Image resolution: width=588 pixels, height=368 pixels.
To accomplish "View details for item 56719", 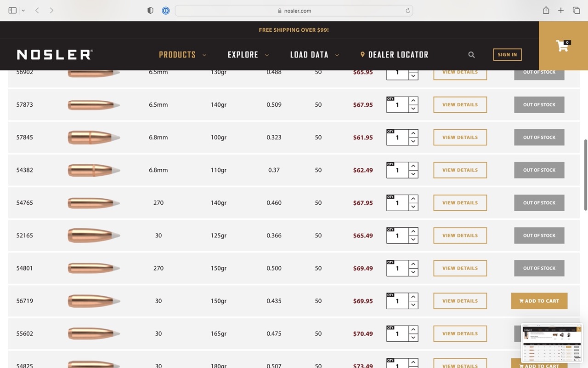I will pyautogui.click(x=460, y=301).
